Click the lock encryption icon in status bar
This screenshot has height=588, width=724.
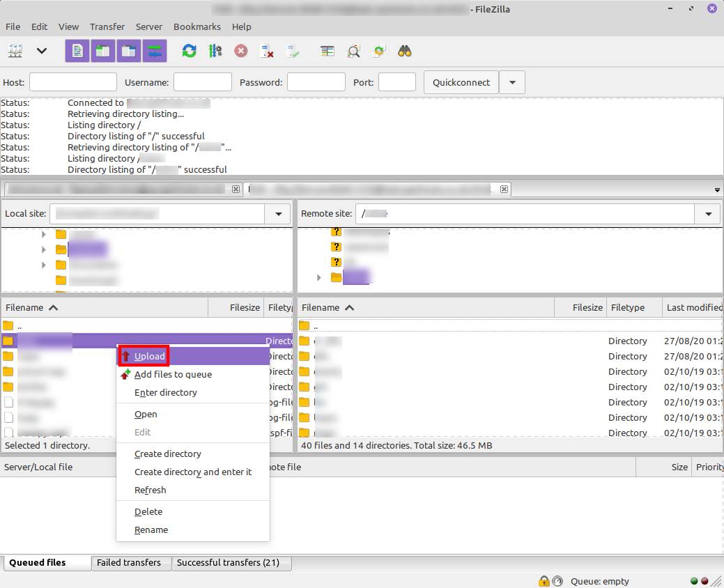pyautogui.click(x=544, y=581)
